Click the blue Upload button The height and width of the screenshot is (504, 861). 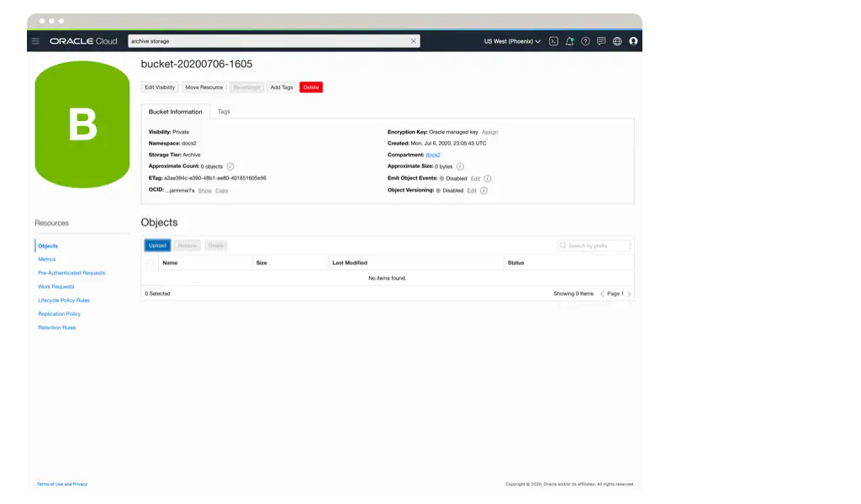[157, 245]
